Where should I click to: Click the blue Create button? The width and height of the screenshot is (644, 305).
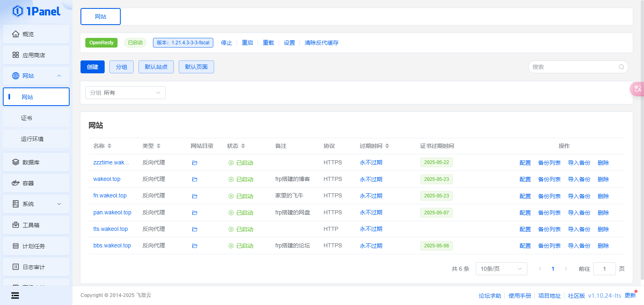[x=92, y=67]
